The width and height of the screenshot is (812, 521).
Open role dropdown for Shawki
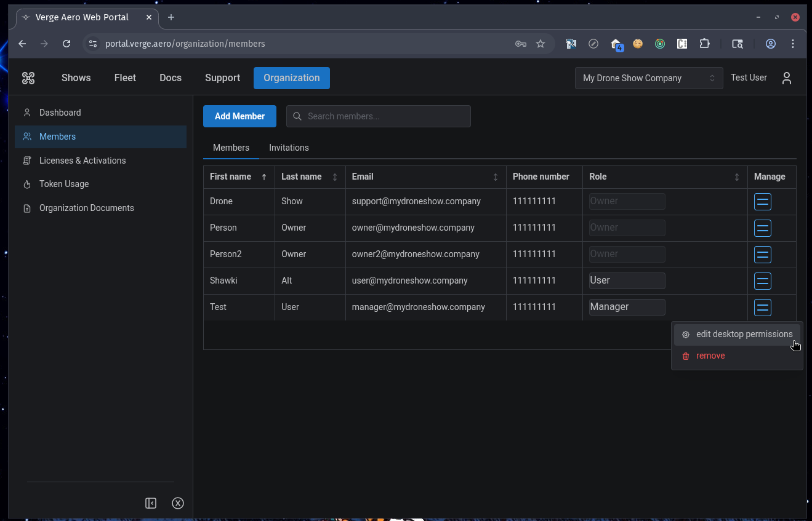coord(627,280)
